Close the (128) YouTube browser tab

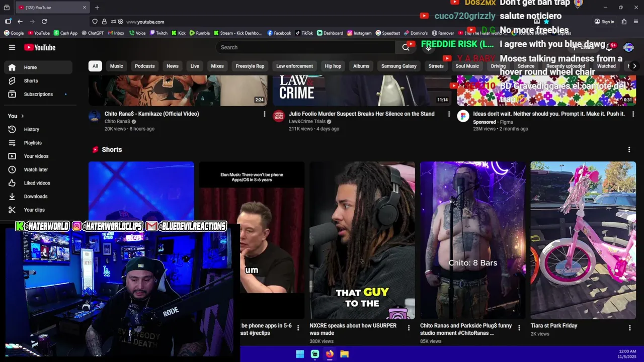(x=85, y=8)
